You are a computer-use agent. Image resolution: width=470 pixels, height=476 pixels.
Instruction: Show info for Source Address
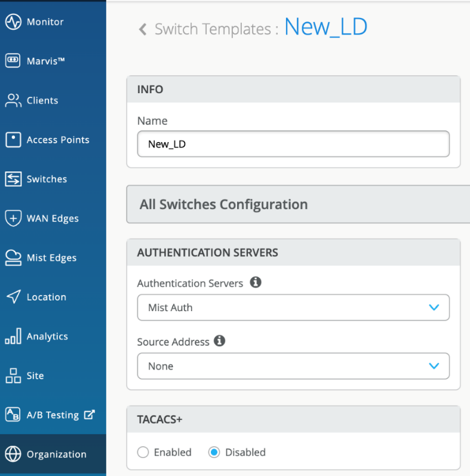pos(220,341)
